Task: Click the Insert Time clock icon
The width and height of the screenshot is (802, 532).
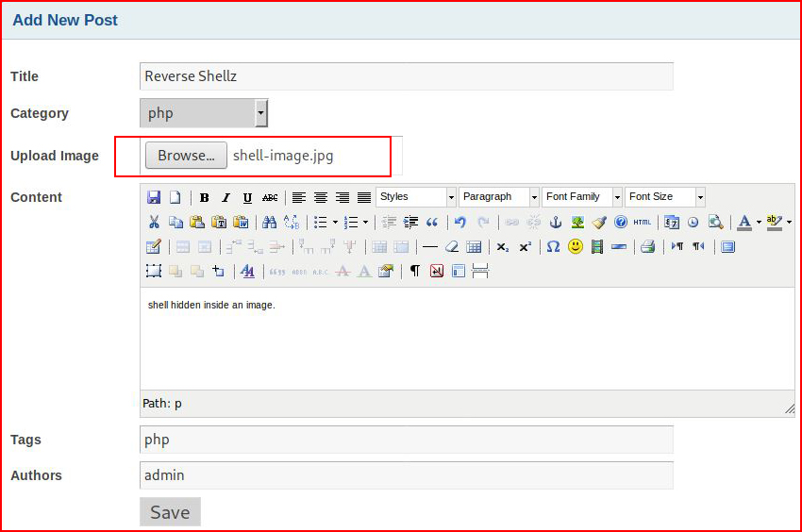Action: 693,222
